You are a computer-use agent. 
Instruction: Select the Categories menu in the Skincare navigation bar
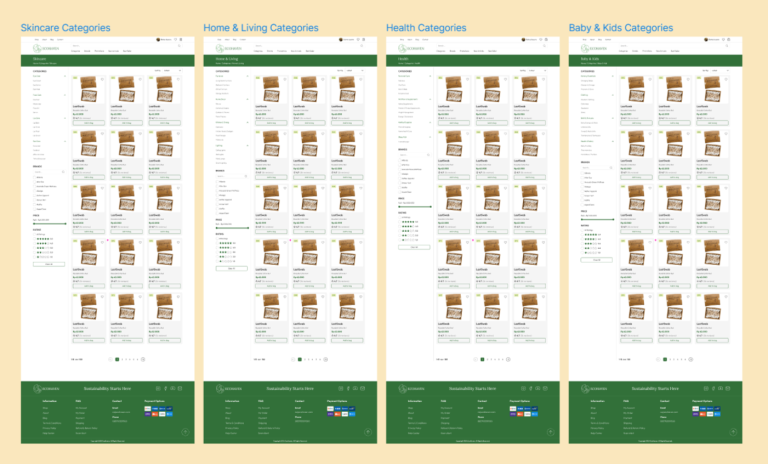point(75,51)
